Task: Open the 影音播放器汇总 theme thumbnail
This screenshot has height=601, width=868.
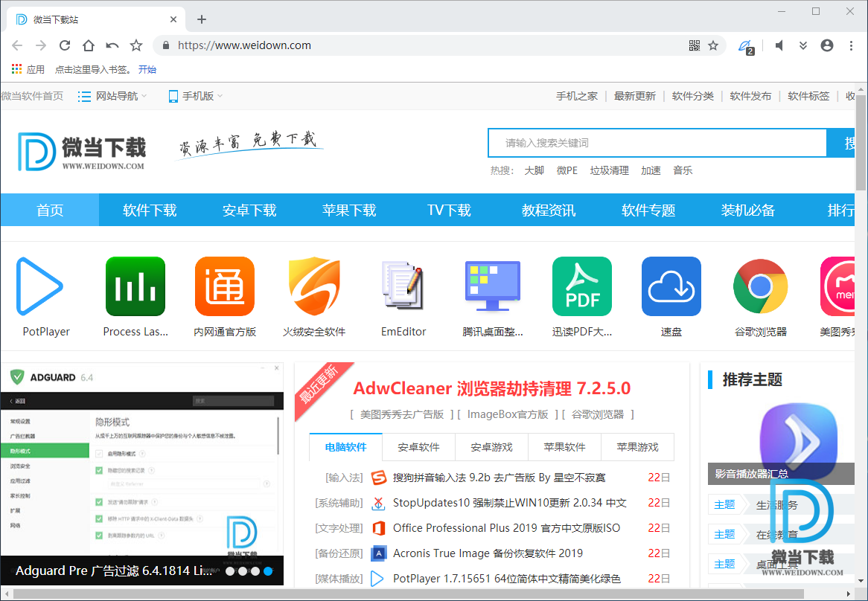Action: pyautogui.click(x=781, y=443)
